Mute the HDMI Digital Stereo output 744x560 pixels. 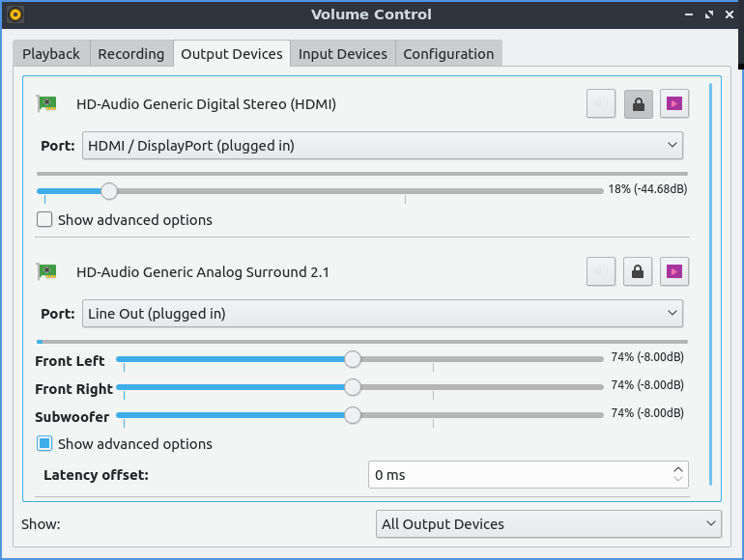pos(601,104)
